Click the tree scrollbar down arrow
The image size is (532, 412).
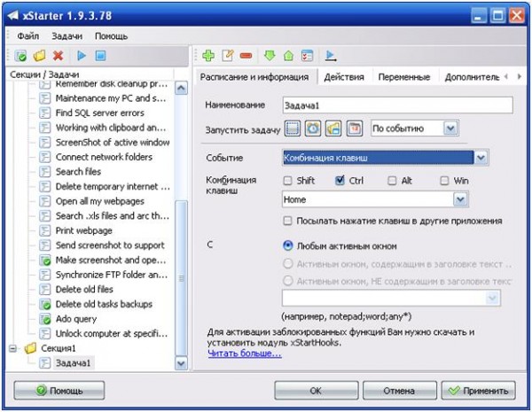point(181,364)
